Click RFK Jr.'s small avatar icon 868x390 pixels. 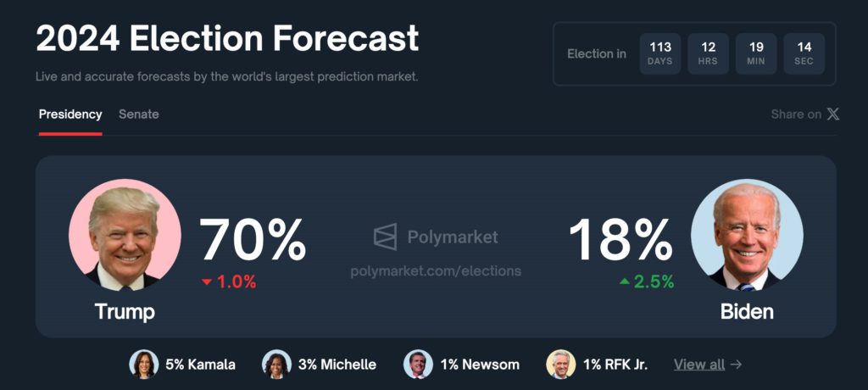pos(561,364)
